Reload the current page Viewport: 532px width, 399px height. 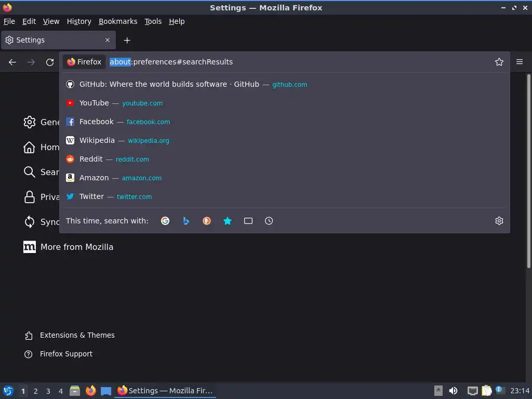pos(50,62)
